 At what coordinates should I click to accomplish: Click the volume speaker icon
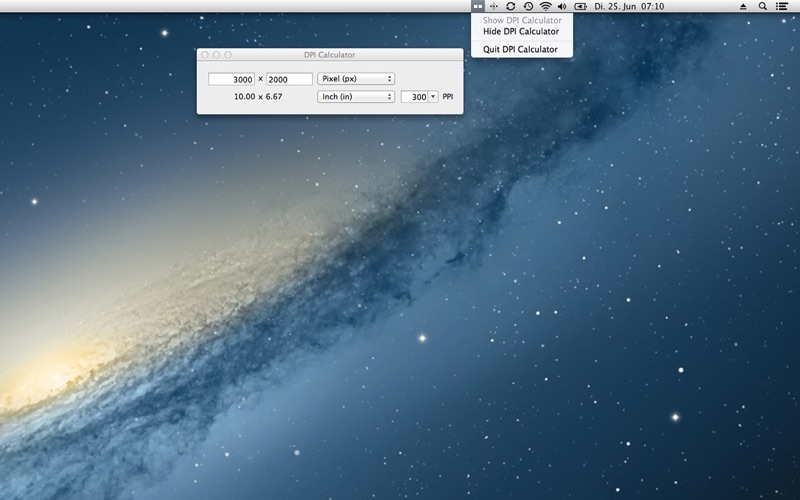(562, 6)
